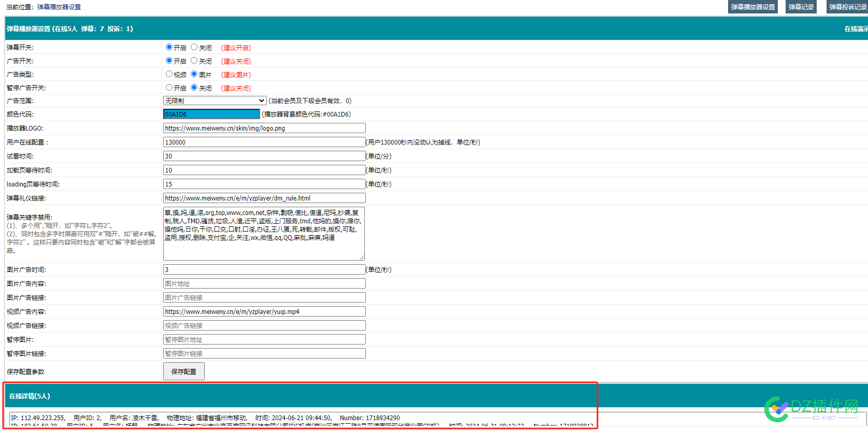Open the 广告范围 无限制 dropdown
Screen dimensions: 868x430
(215, 101)
